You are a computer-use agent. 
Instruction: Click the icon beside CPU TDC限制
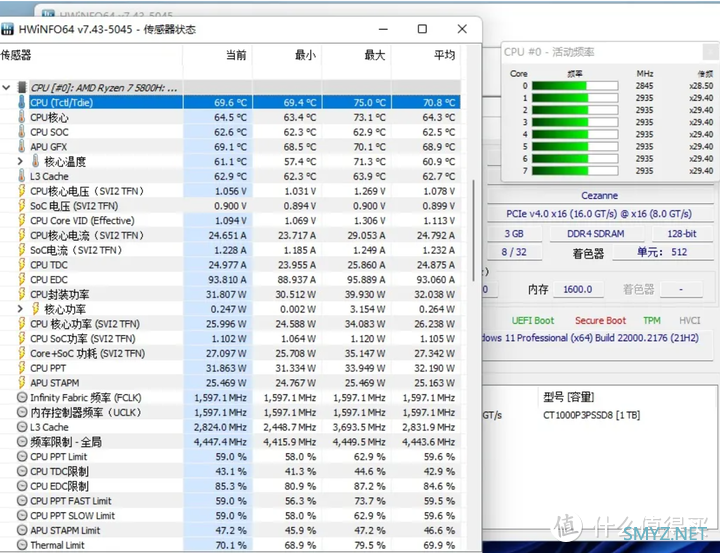(22, 471)
